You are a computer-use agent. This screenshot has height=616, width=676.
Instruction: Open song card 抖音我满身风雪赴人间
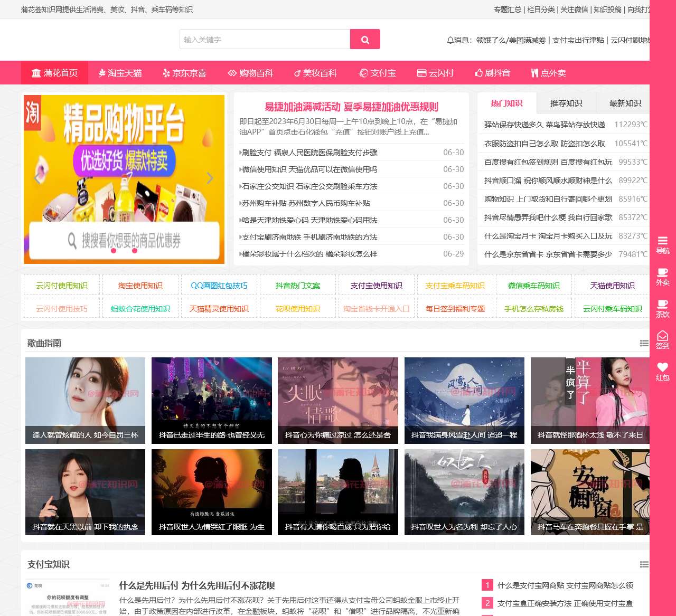[x=464, y=401]
